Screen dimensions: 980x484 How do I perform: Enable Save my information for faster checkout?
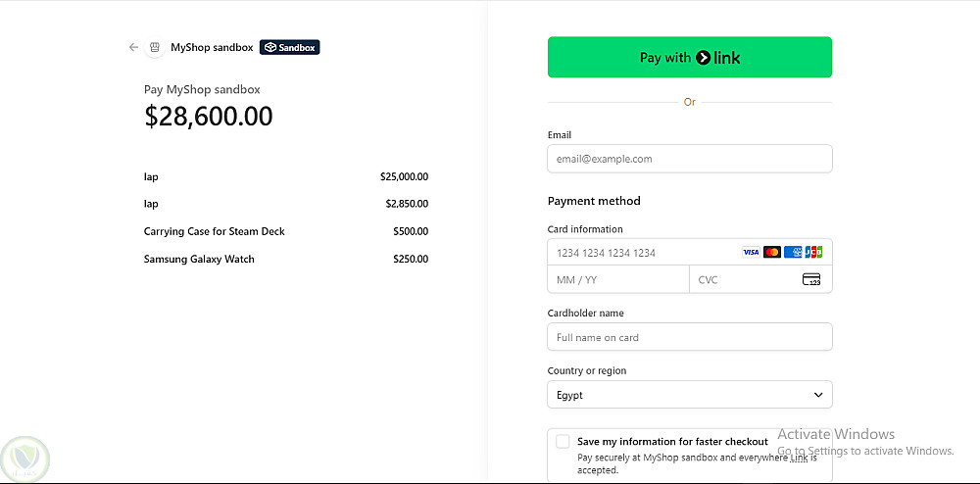[563, 442]
